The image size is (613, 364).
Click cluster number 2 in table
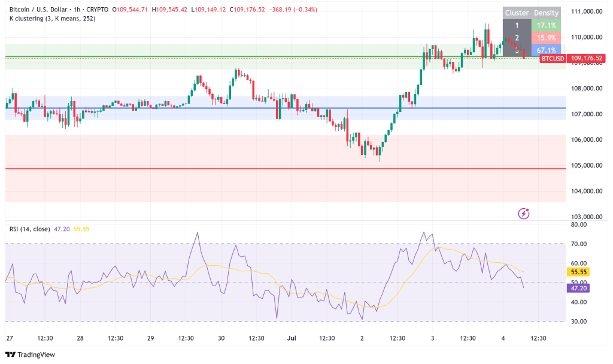coord(517,38)
